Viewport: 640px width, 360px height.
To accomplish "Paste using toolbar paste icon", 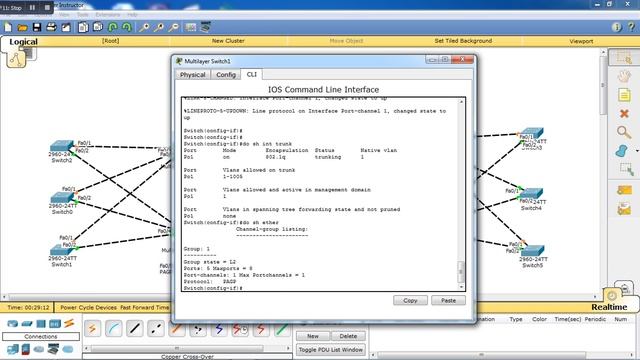I will coord(98,27).
